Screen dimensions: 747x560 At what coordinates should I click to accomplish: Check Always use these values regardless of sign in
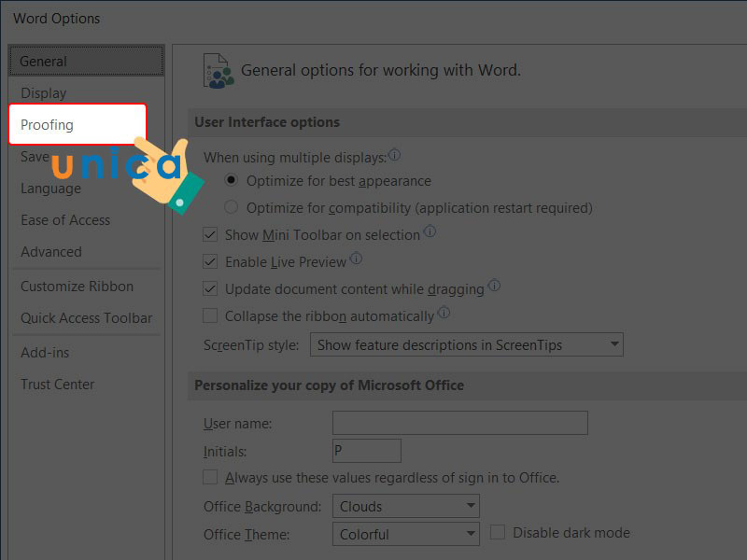210,477
